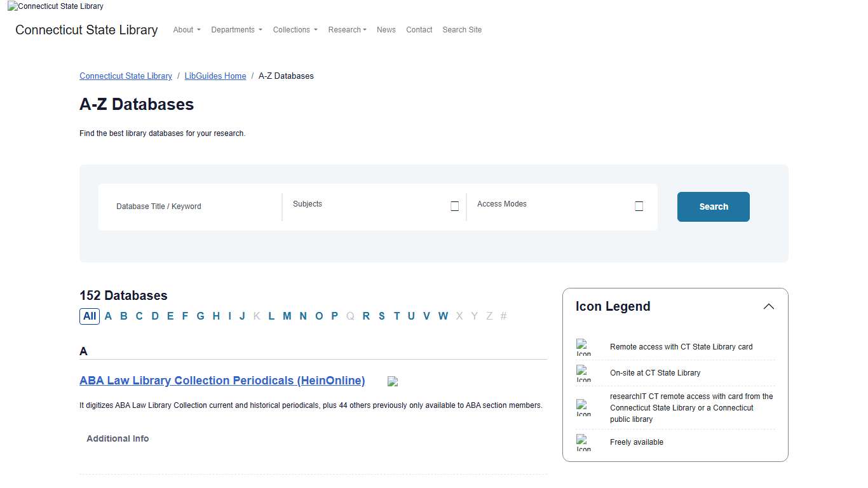
Task: Open the Research dropdown menu
Action: (347, 29)
